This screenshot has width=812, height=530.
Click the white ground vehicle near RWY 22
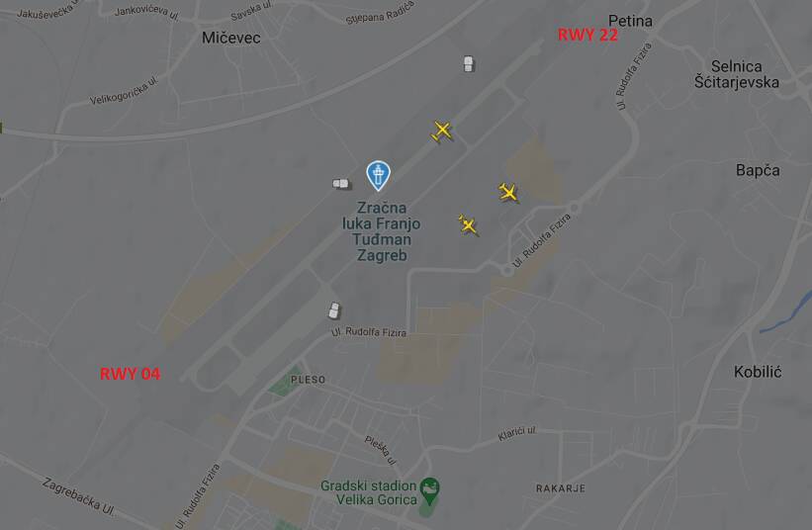(468, 63)
